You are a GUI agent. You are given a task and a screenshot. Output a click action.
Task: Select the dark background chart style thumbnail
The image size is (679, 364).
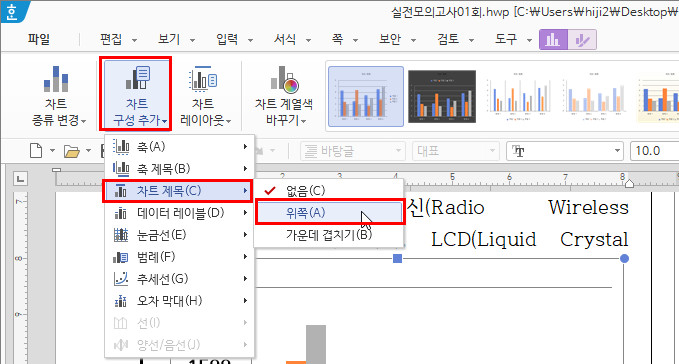point(442,97)
